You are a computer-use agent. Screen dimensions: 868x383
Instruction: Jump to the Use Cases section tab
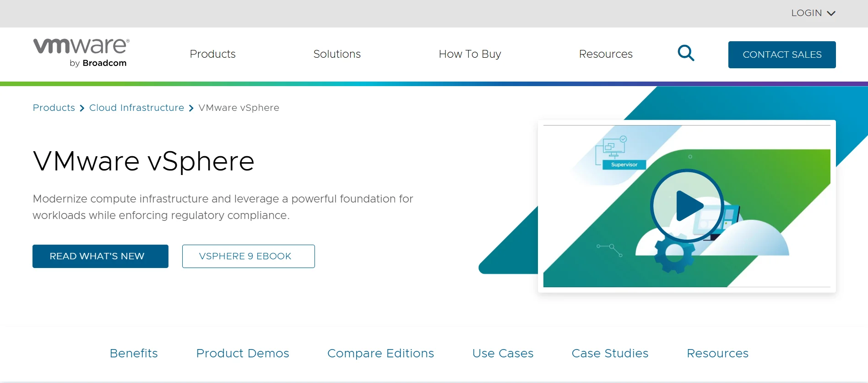pos(503,353)
